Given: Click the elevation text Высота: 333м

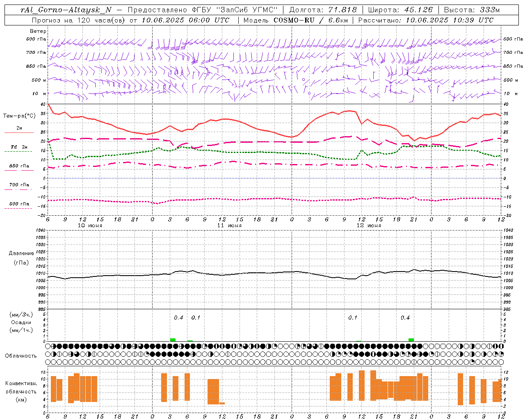Looking at the screenshot, I should (472, 10).
